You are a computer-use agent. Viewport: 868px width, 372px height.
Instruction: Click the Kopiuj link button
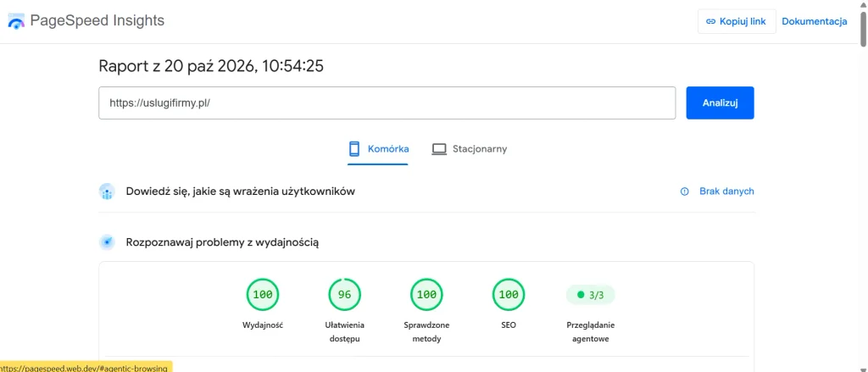click(737, 21)
